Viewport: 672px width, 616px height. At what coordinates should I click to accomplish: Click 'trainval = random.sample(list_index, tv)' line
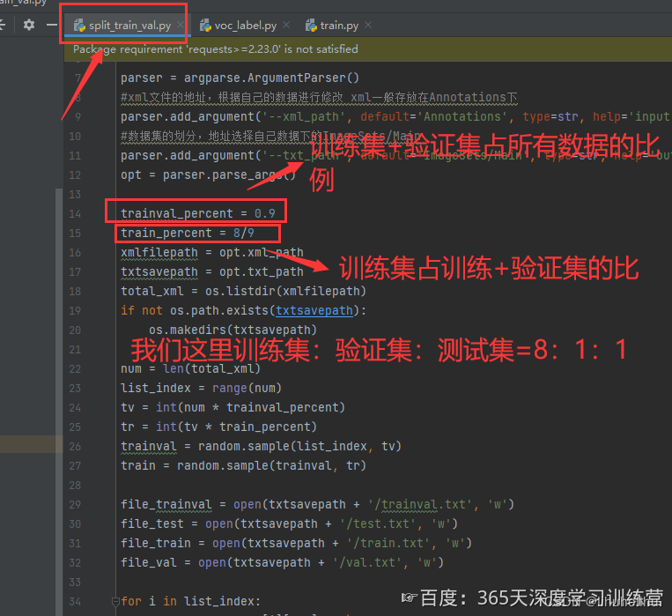261,446
